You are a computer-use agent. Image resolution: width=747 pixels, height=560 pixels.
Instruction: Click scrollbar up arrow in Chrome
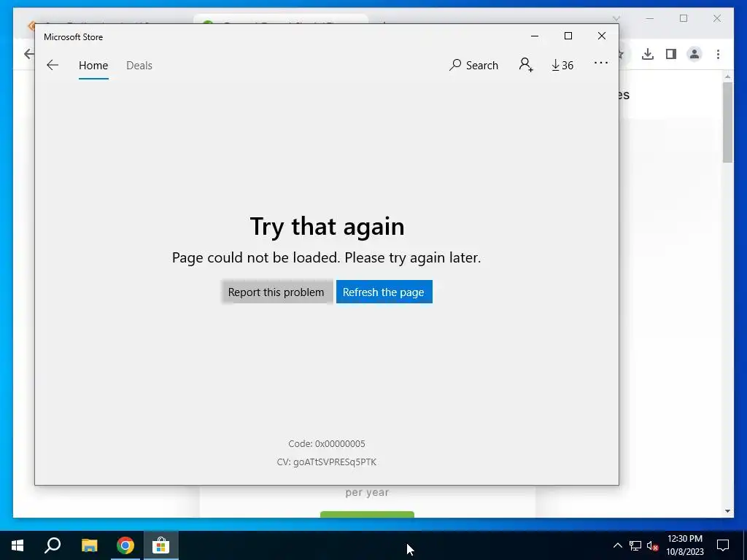click(x=727, y=76)
